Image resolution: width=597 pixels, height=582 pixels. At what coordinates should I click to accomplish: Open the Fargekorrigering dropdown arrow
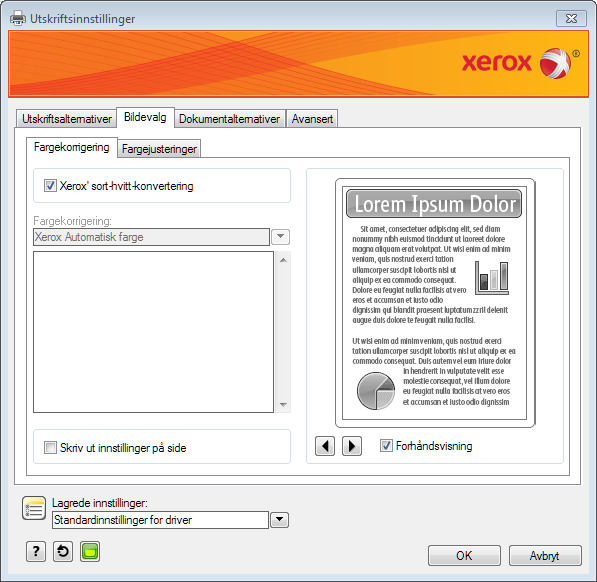point(281,237)
